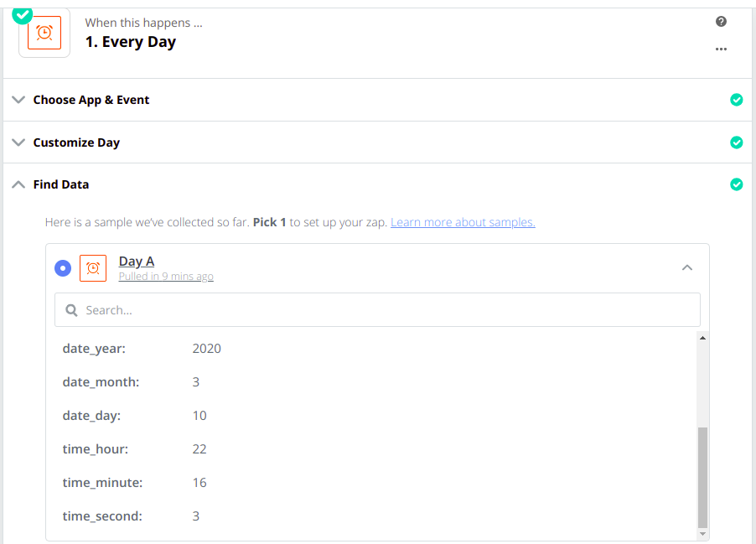Collapse the Day A sample details chevron
This screenshot has height=544, width=756.
[687, 267]
